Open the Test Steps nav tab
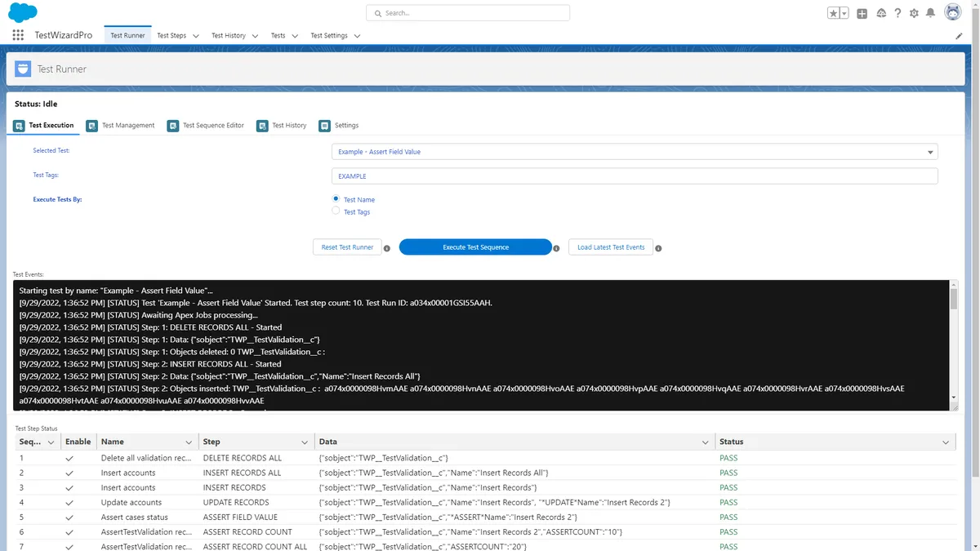This screenshot has height=551, width=980. (171, 36)
